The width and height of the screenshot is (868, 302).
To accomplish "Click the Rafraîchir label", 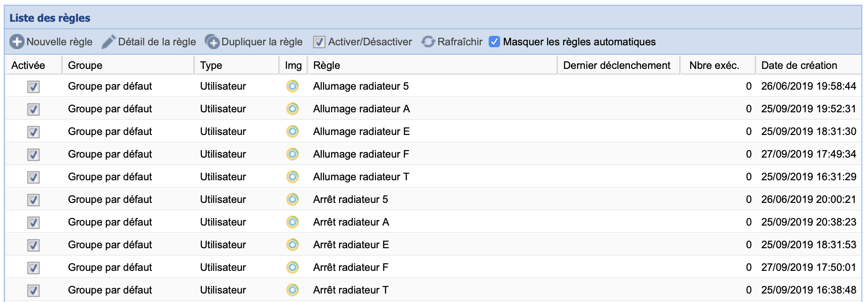I will click(460, 42).
